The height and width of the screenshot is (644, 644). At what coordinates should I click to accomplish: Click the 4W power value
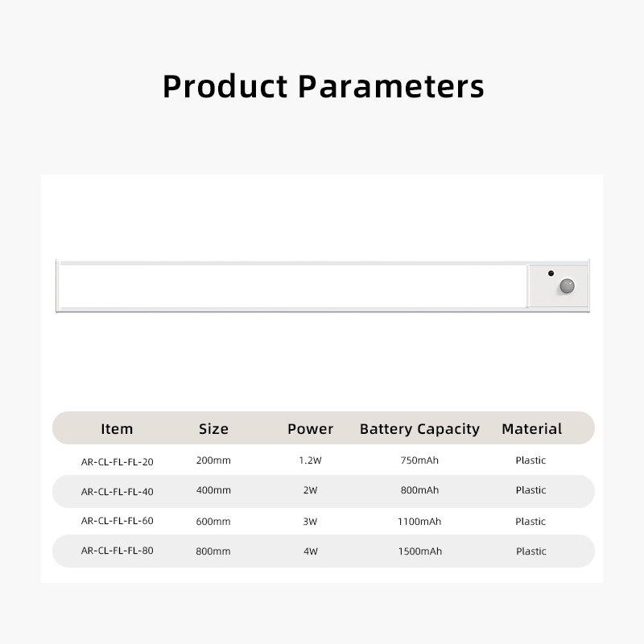311,551
